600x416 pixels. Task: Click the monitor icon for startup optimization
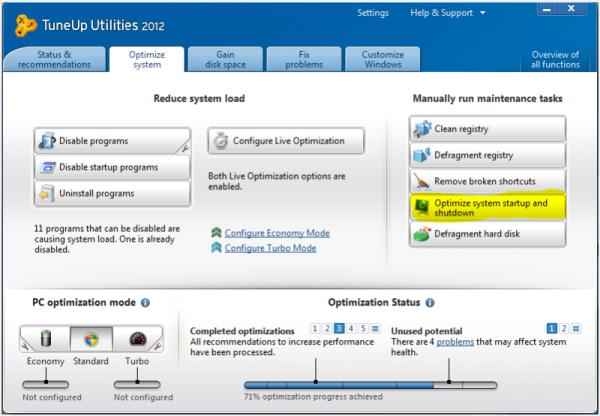point(422,208)
